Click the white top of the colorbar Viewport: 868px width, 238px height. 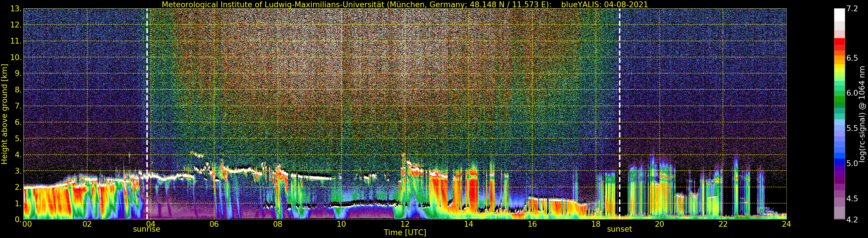(x=839, y=14)
